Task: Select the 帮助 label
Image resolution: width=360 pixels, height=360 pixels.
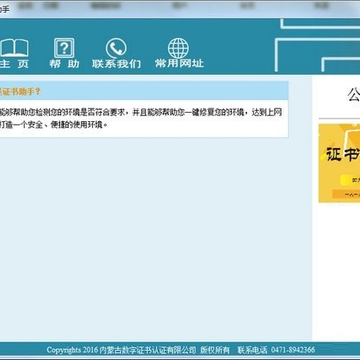Action: [64, 64]
